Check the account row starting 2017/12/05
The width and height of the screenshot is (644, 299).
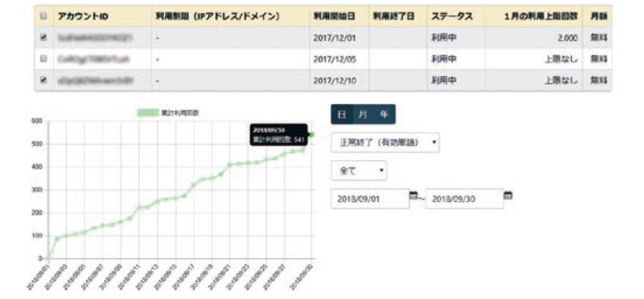coord(43,59)
